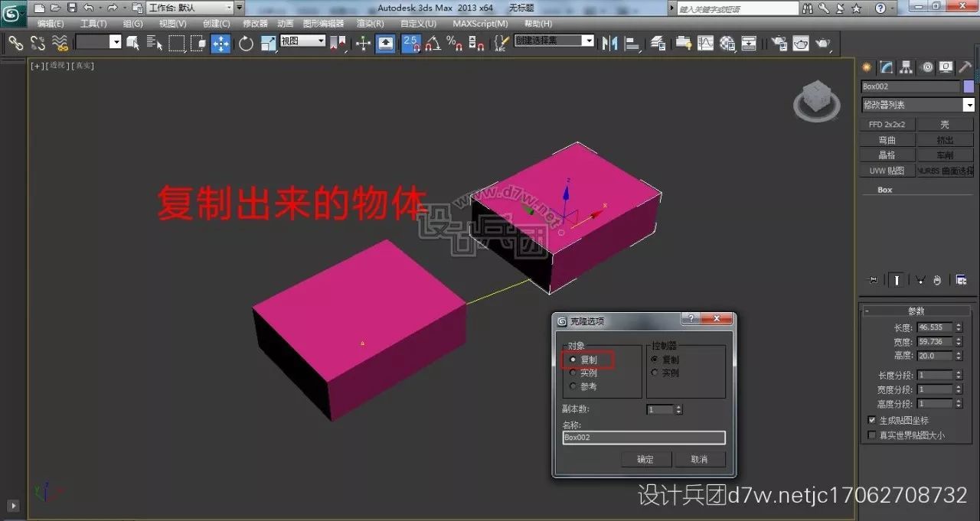Enable the 真实世界贴图大小 checkbox
The width and height of the screenshot is (980, 521).
point(872,435)
